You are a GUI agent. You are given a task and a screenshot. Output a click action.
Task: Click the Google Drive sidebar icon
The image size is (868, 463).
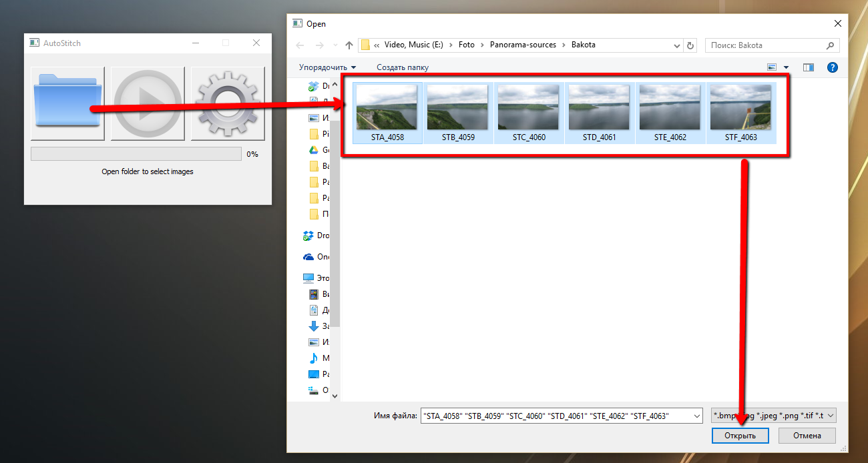point(313,150)
